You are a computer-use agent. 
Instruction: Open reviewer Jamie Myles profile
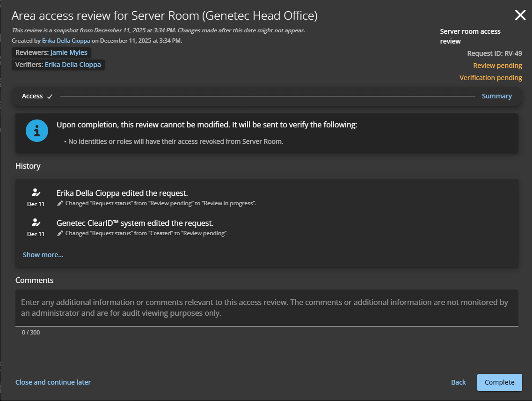point(68,52)
